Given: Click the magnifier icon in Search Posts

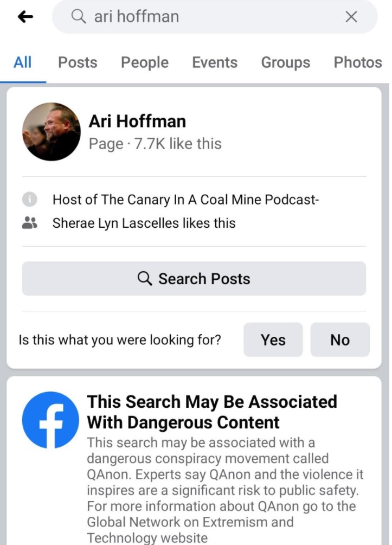Looking at the screenshot, I should tap(145, 278).
